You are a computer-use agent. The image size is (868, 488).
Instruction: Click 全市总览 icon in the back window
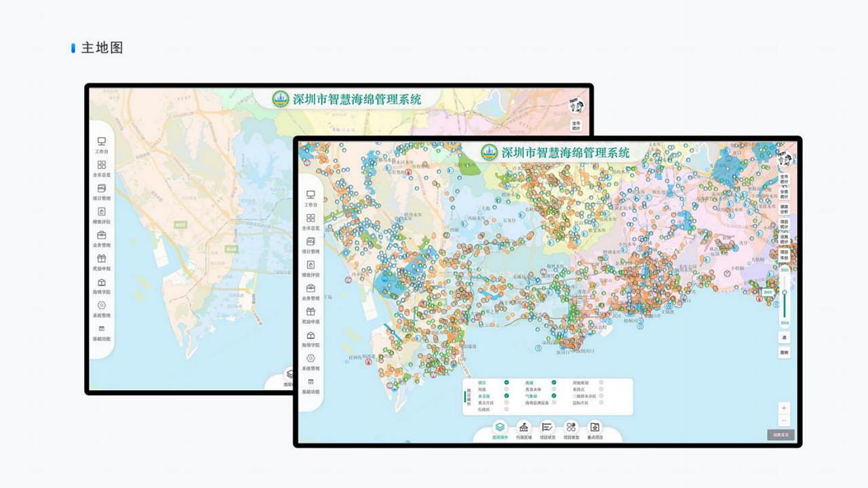102,165
